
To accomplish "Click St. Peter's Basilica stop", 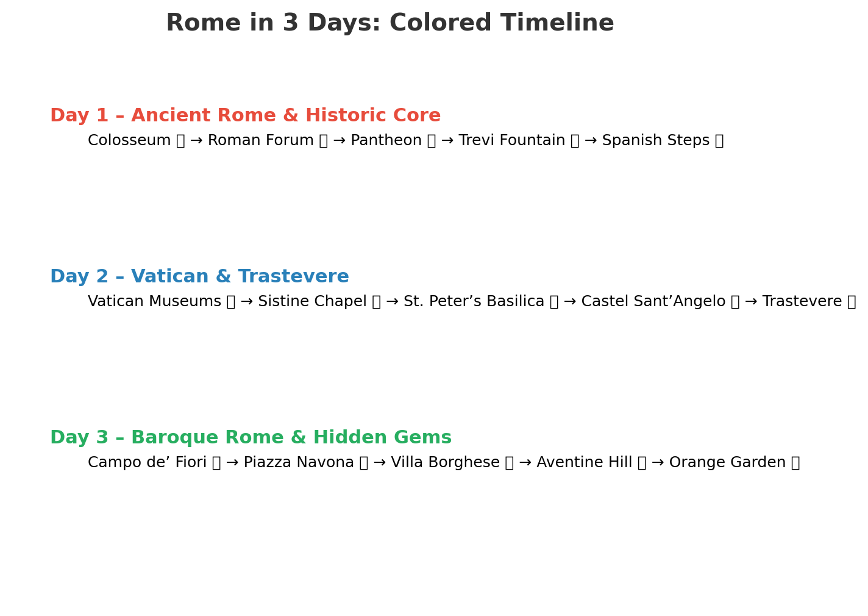I will point(474,301).
